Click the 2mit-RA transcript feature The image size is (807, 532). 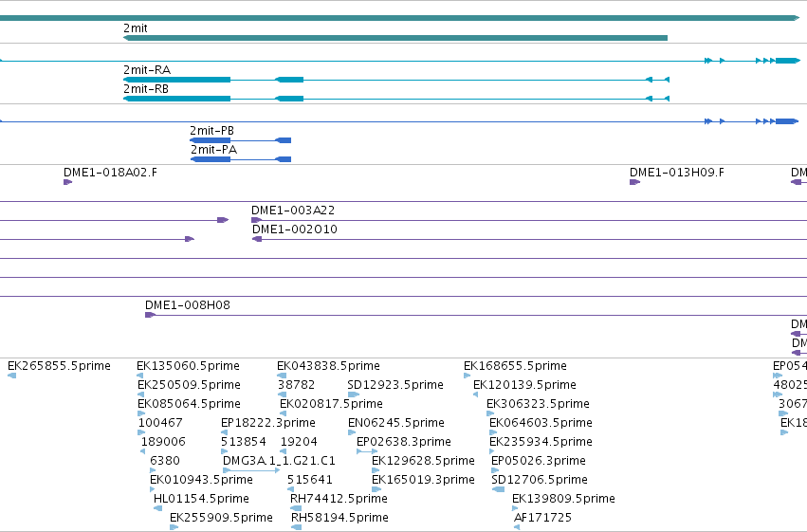[396, 80]
